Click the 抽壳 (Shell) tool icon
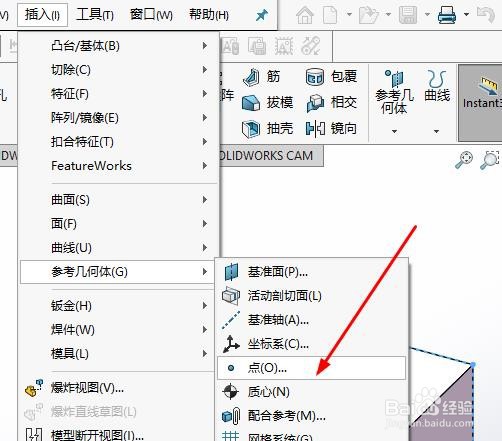 click(x=251, y=129)
